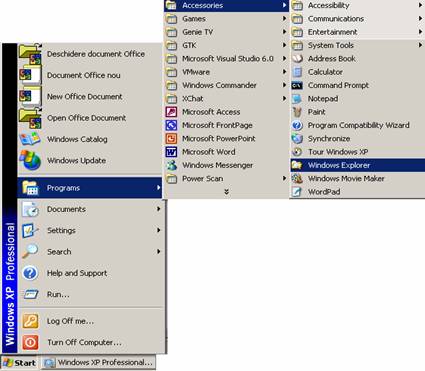Expand the VMware submenu arrow
Screen dimensions: 425x371
pos(284,72)
